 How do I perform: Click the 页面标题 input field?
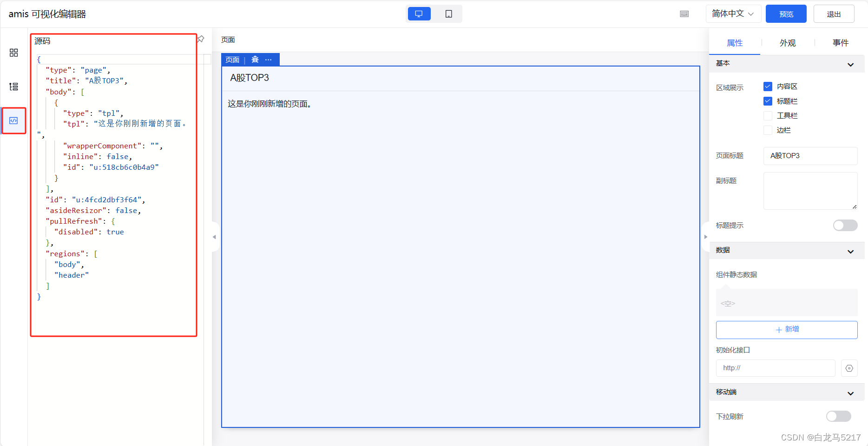tap(810, 156)
